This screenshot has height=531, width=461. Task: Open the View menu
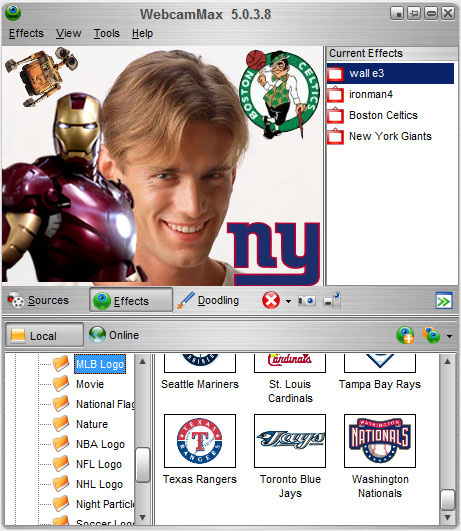pyautogui.click(x=68, y=33)
